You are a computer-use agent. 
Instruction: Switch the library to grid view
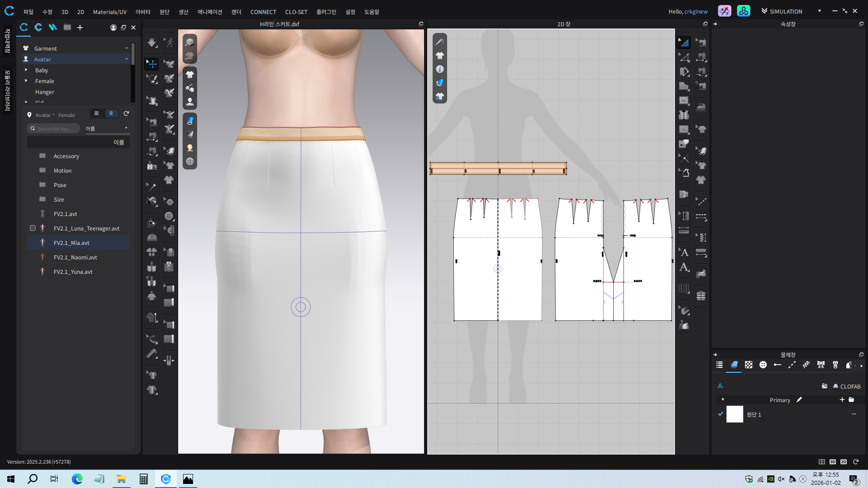point(96,113)
